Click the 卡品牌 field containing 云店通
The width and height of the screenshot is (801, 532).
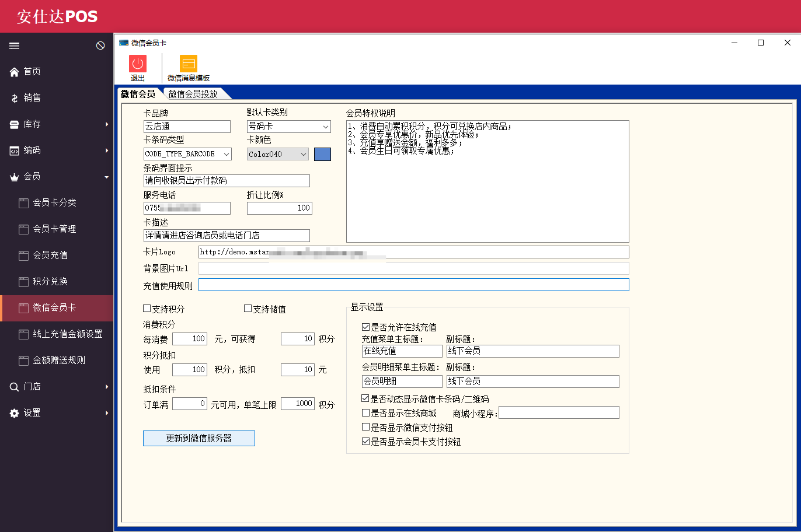tap(187, 127)
